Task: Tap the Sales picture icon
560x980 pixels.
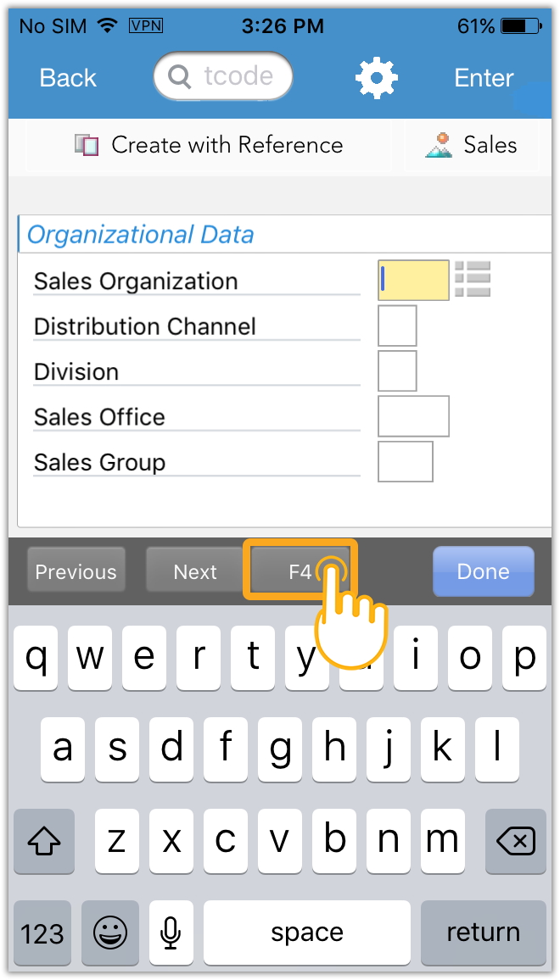Action: [439, 145]
